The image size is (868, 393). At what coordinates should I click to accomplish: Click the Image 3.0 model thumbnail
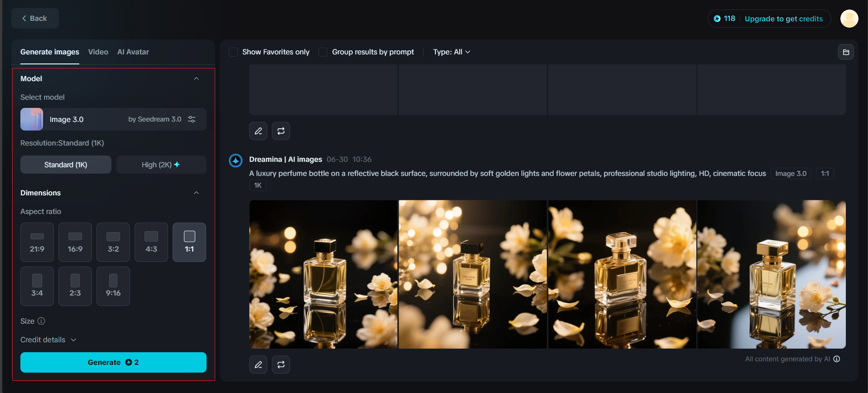click(x=32, y=119)
